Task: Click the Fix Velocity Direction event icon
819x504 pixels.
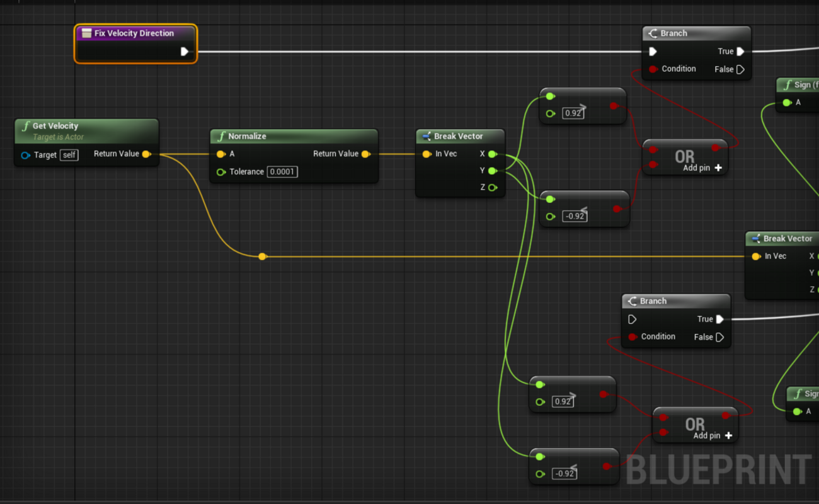Action: click(87, 33)
